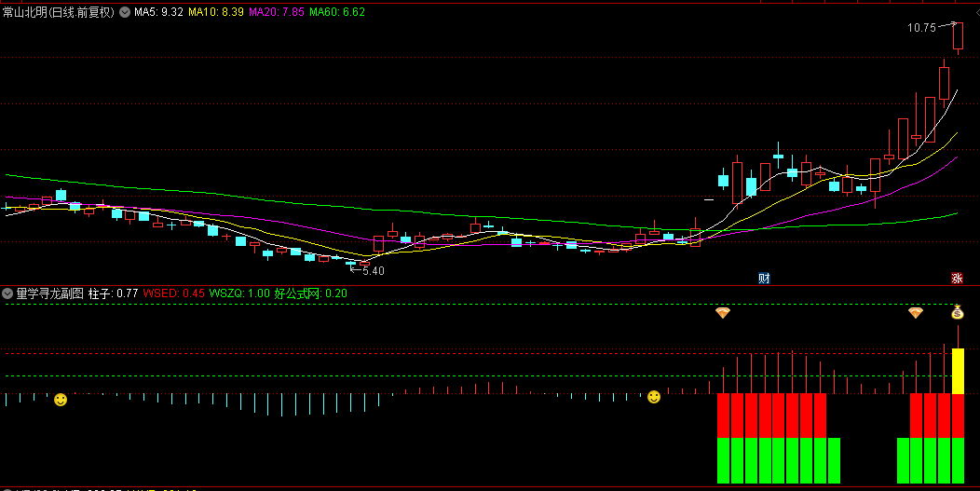Click the MA5: 9.32 legend value

point(158,12)
